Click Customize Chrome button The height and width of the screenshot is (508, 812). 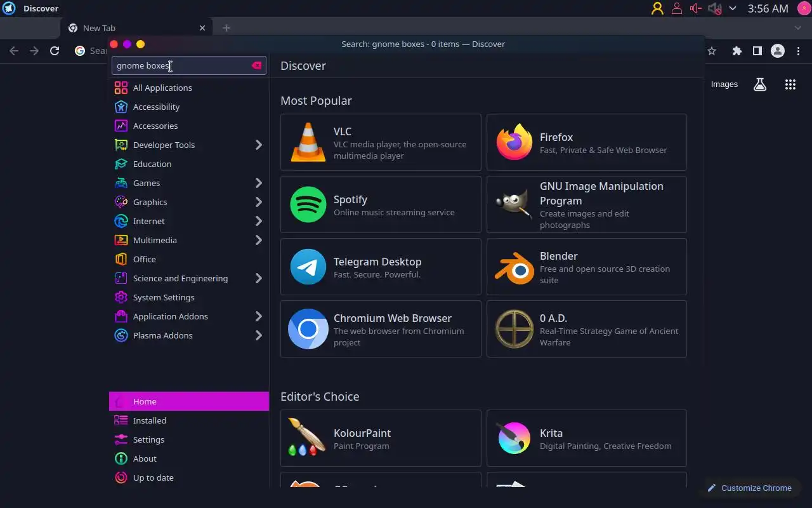[x=749, y=488]
